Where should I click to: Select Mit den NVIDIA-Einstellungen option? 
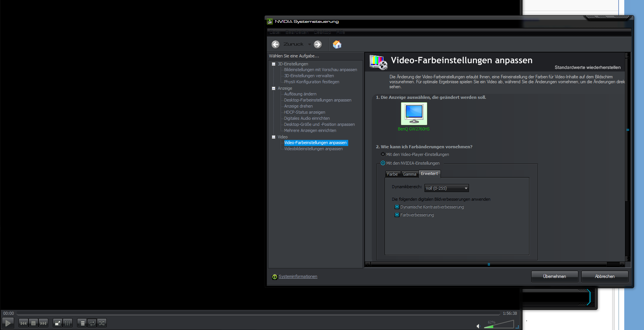pyautogui.click(x=383, y=163)
